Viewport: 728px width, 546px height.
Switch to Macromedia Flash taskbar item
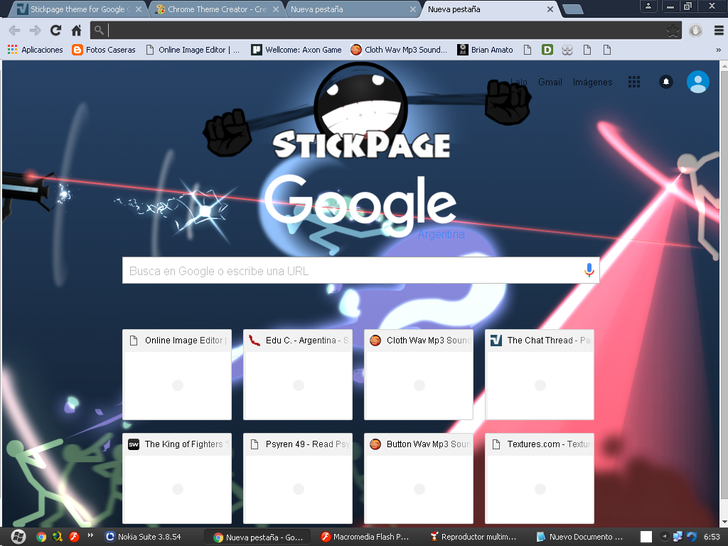click(366, 537)
